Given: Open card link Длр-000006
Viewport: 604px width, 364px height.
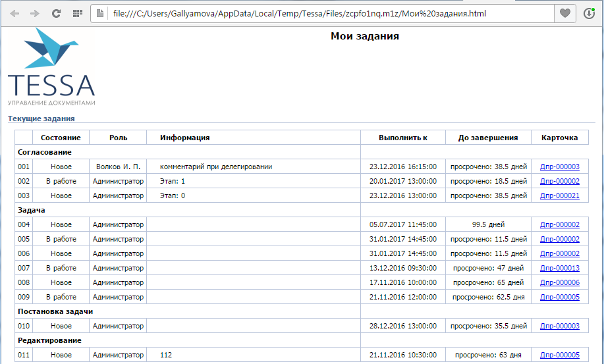Looking at the screenshot, I should [x=559, y=283].
